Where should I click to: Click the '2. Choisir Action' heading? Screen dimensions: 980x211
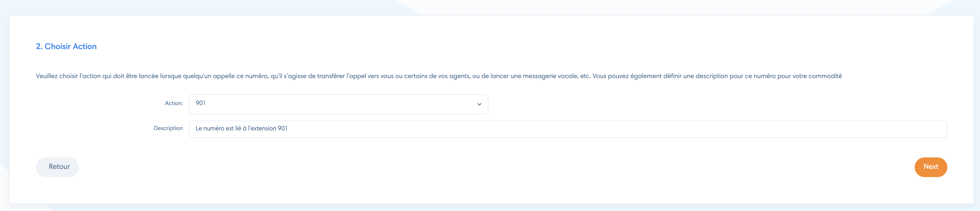click(66, 47)
